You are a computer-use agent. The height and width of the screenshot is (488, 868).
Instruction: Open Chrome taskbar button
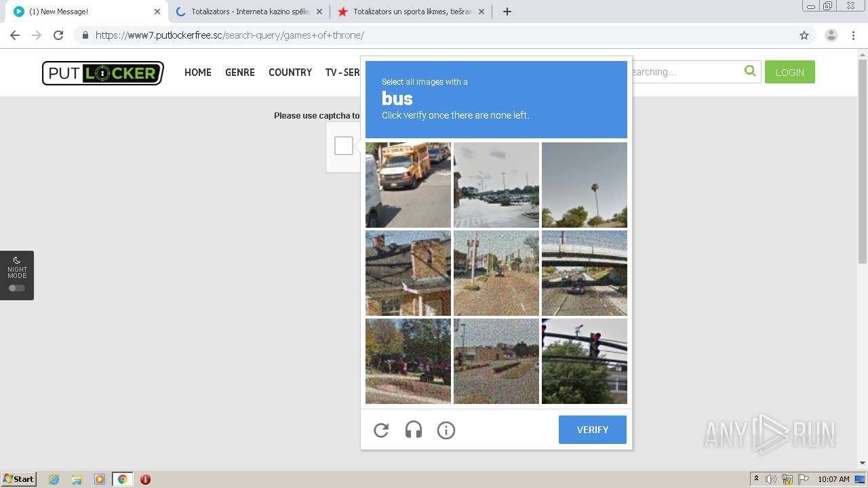pos(122,479)
